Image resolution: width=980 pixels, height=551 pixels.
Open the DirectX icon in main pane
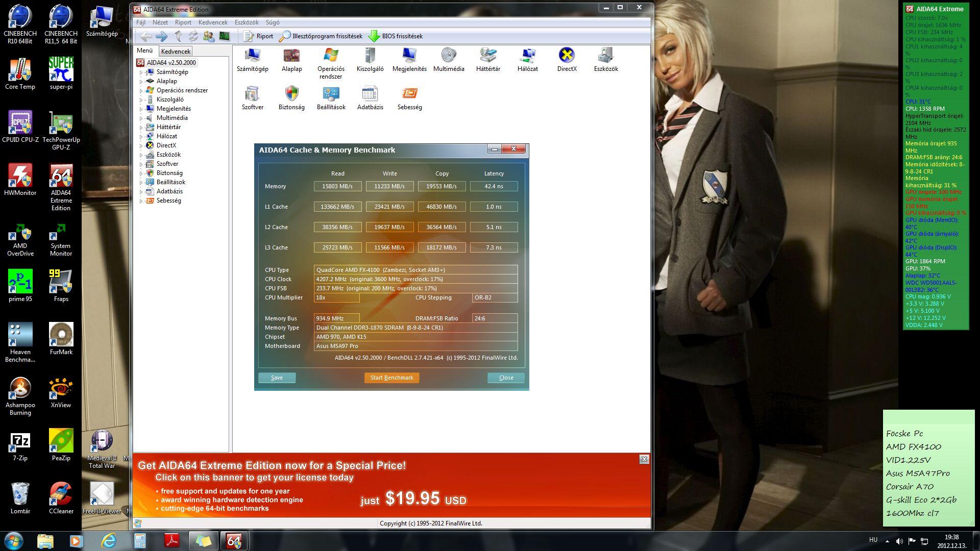567,60
